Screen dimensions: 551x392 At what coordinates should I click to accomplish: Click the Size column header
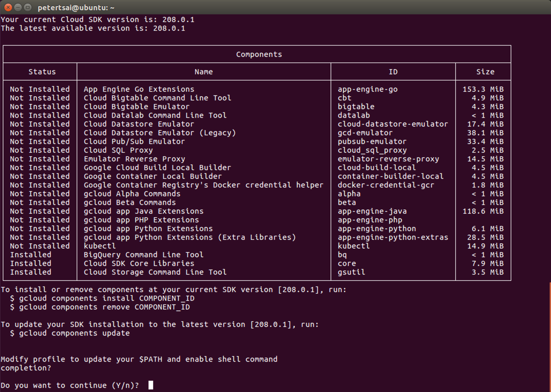tap(485, 72)
